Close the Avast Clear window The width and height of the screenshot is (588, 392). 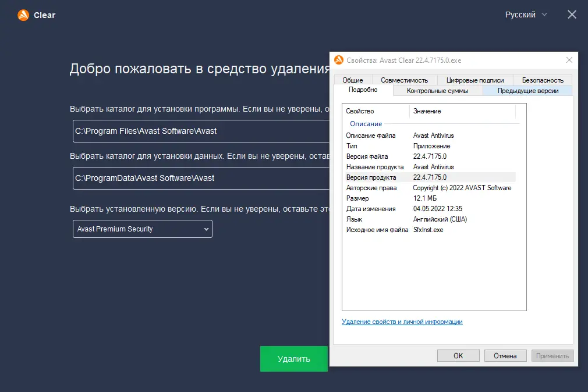pyautogui.click(x=572, y=15)
